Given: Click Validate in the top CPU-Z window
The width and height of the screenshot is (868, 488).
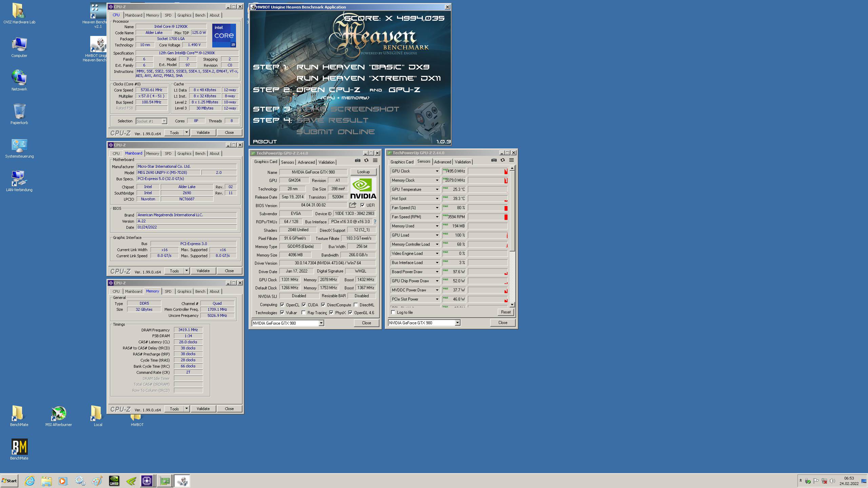Looking at the screenshot, I should [x=203, y=133].
